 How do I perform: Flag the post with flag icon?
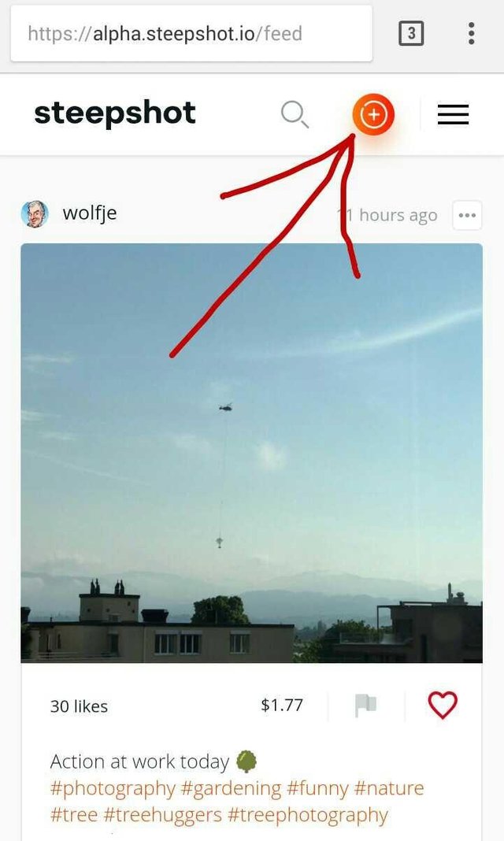pyautogui.click(x=365, y=705)
